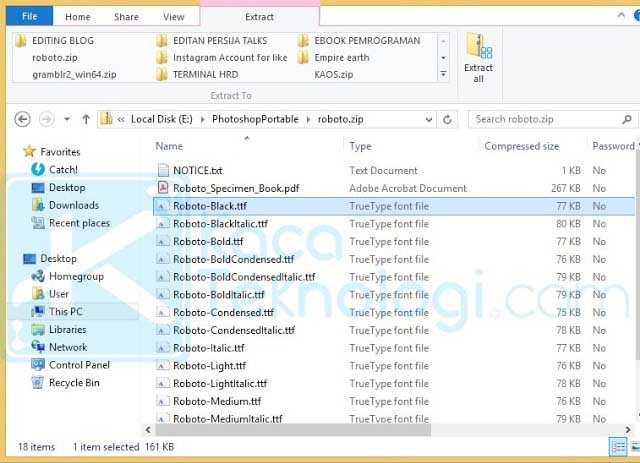Screen dimensions: 640x463
Task: Open recent locations dropdown arrow
Action: click(66, 119)
